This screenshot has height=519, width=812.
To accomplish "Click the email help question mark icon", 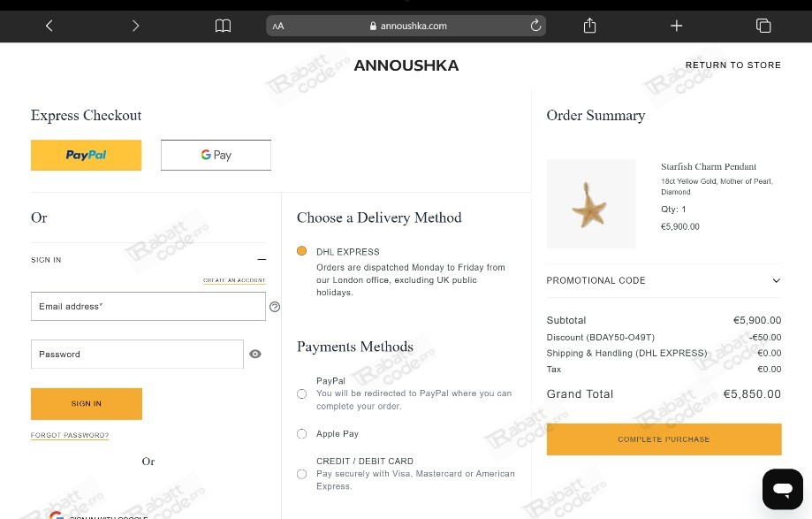I will [x=275, y=307].
